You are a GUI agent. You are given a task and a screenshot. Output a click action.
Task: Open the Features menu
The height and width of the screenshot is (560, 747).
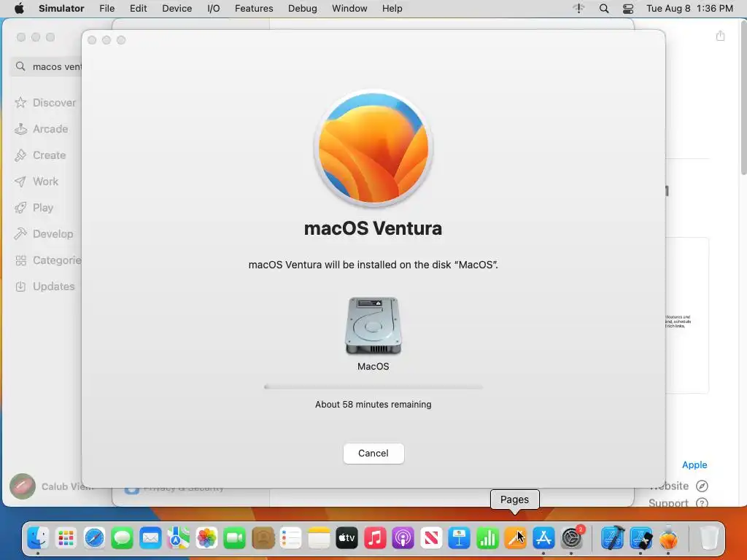(254, 9)
